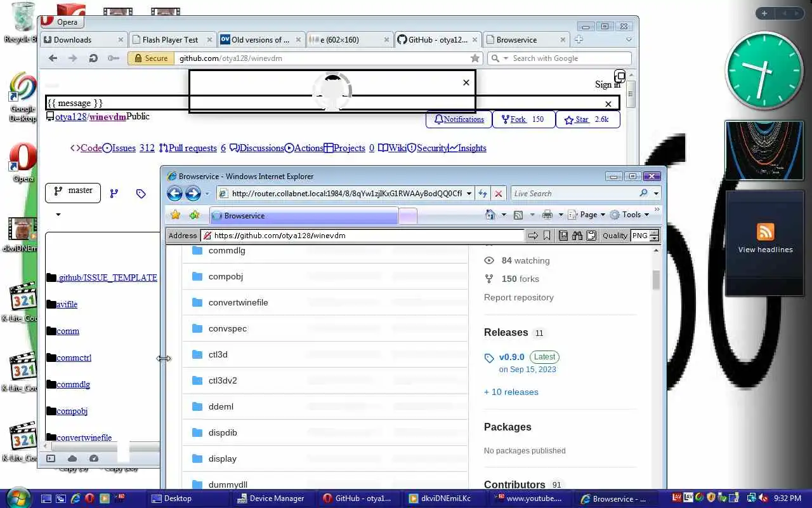Click IE Feeds toolbar icon
Screen dimensions: 812x508
pyautogui.click(x=518, y=215)
